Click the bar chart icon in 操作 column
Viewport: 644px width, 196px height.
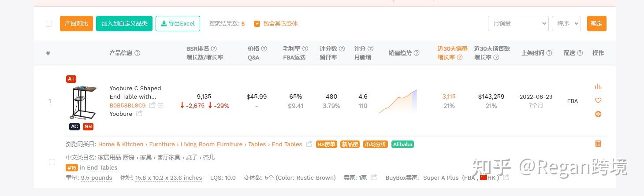click(x=598, y=86)
